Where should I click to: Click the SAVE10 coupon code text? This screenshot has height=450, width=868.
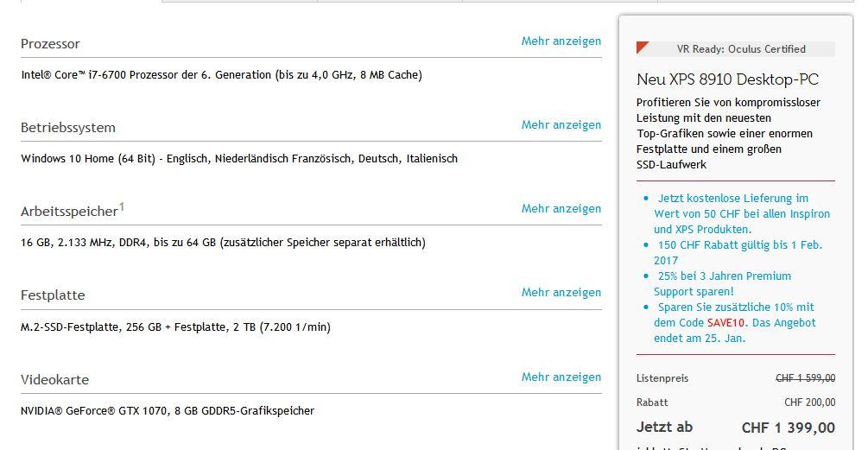click(x=725, y=322)
